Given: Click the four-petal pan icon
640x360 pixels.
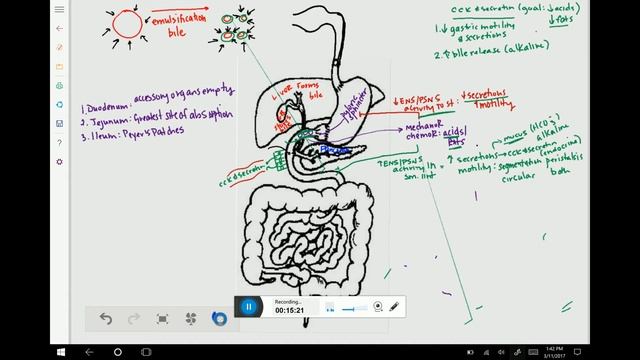Looking at the screenshot, I should point(191,318).
